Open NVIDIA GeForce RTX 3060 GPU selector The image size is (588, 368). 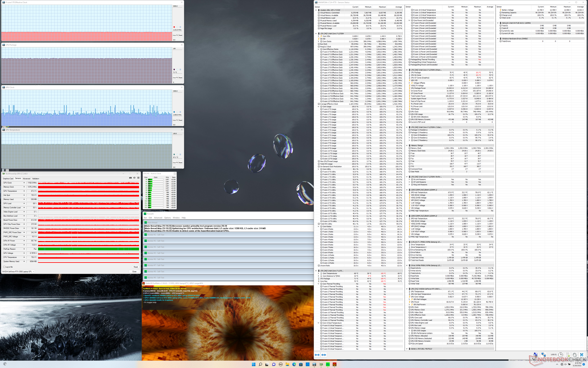point(18,271)
